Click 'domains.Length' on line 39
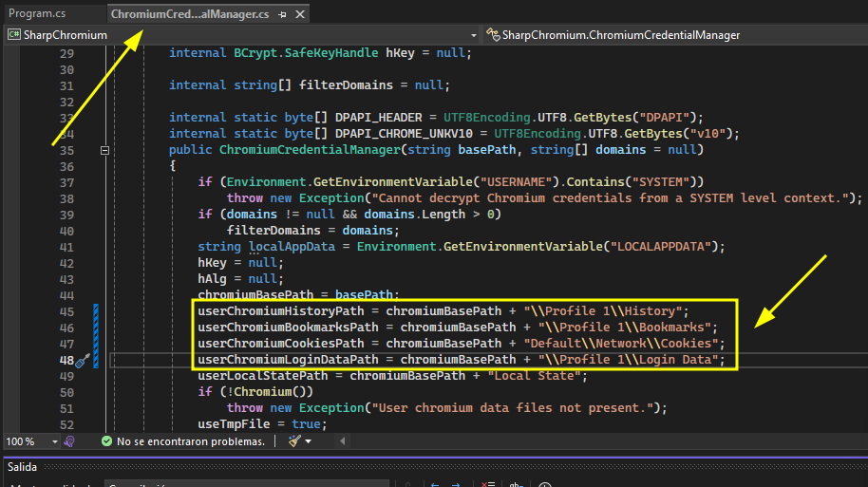This screenshot has width=868, height=487. tap(415, 215)
